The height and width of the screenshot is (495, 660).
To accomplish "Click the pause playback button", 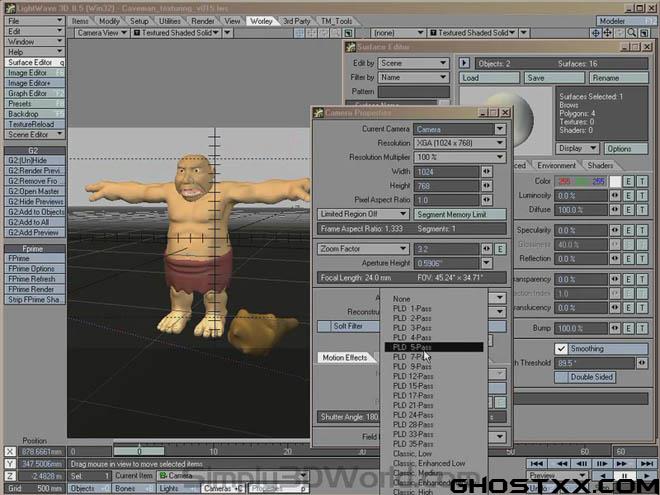I will click(624, 476).
